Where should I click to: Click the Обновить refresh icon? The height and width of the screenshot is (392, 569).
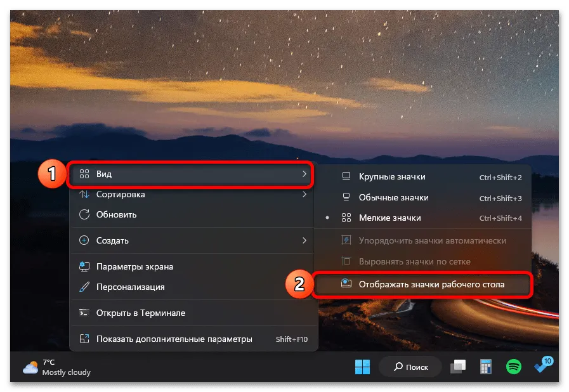tap(84, 214)
